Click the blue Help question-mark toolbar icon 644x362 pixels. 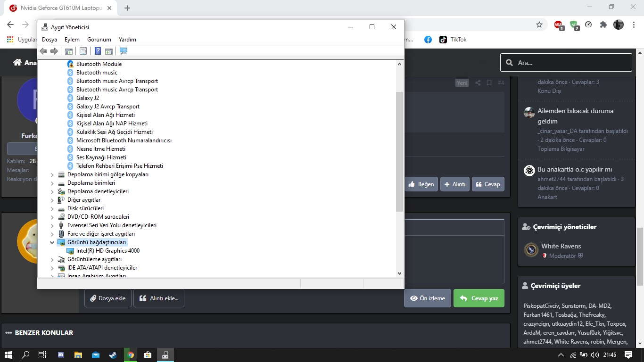click(98, 51)
